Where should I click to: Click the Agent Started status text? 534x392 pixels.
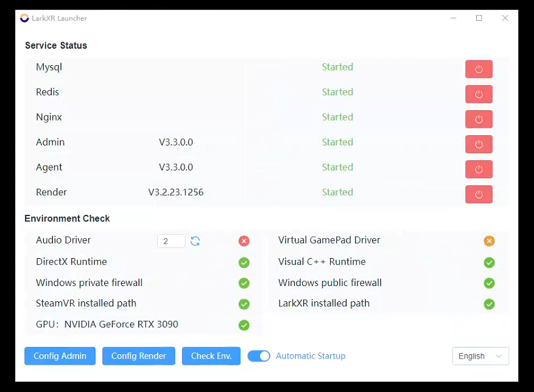pos(337,167)
